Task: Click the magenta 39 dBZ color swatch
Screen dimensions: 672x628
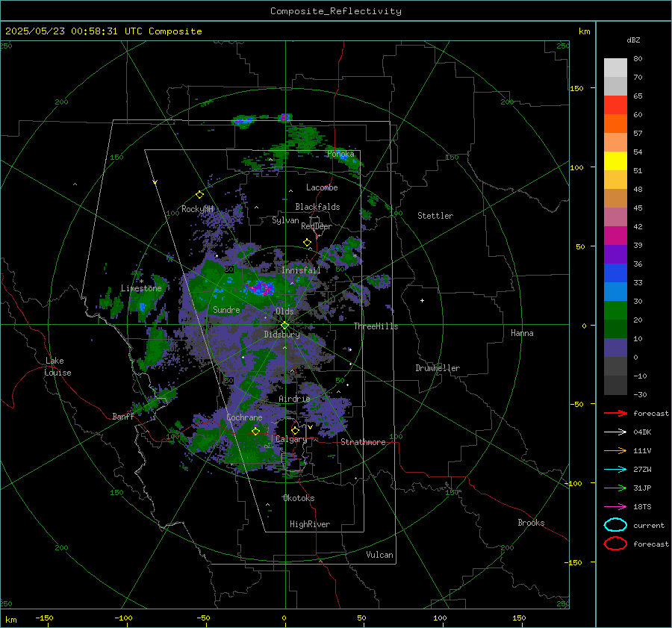Action: pyautogui.click(x=615, y=236)
